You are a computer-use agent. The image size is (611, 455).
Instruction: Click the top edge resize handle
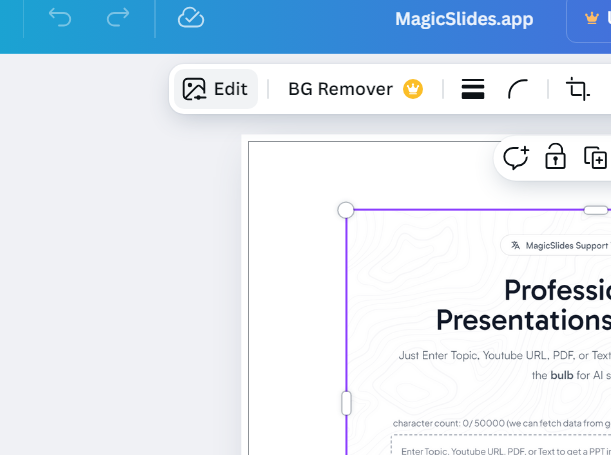pyautogui.click(x=596, y=210)
